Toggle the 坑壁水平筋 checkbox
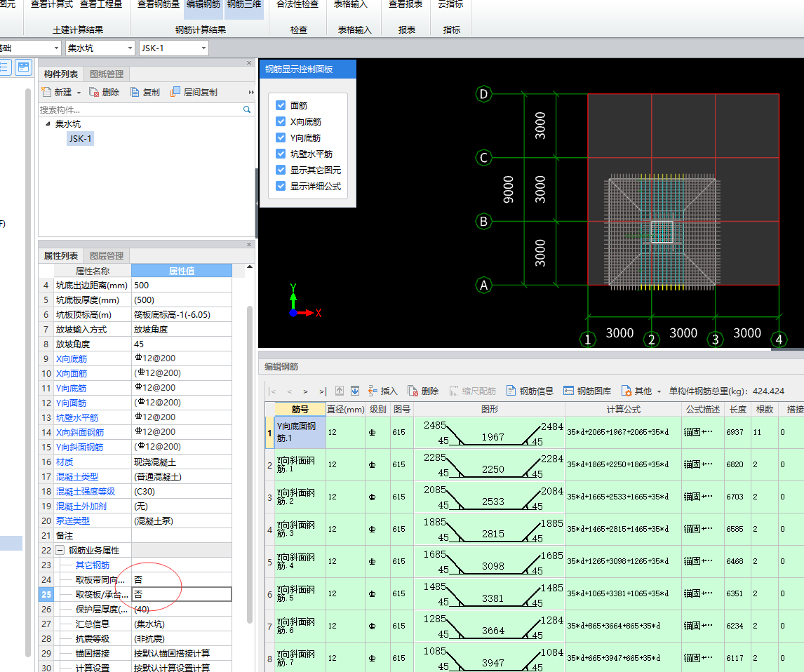The image size is (804, 672). click(281, 153)
